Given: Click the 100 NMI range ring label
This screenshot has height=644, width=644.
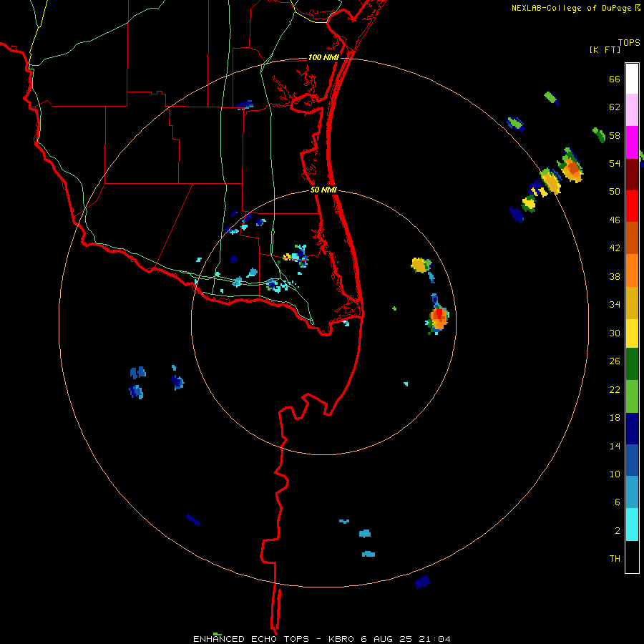Looking at the screenshot, I should point(323,57).
